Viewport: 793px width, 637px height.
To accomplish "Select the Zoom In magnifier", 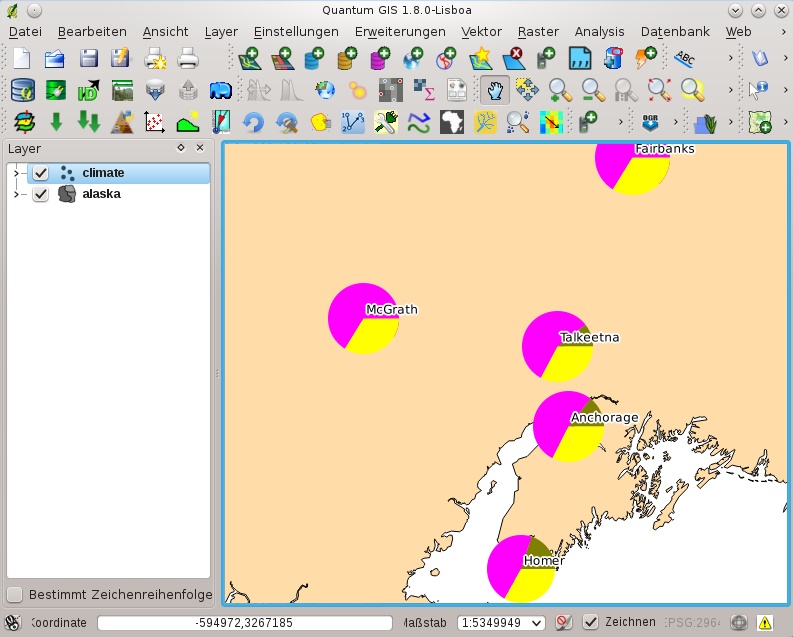I will [560, 90].
